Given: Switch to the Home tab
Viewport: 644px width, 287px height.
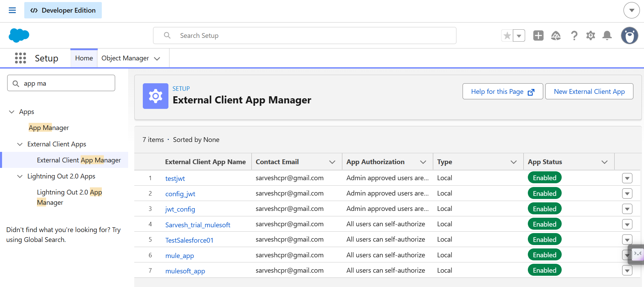Looking at the screenshot, I should pos(84,58).
